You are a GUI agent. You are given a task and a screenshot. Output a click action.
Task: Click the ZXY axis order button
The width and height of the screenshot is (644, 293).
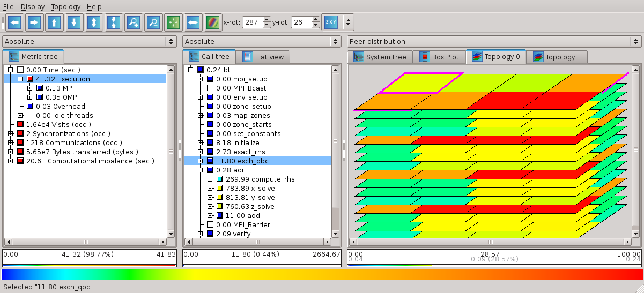(331, 22)
